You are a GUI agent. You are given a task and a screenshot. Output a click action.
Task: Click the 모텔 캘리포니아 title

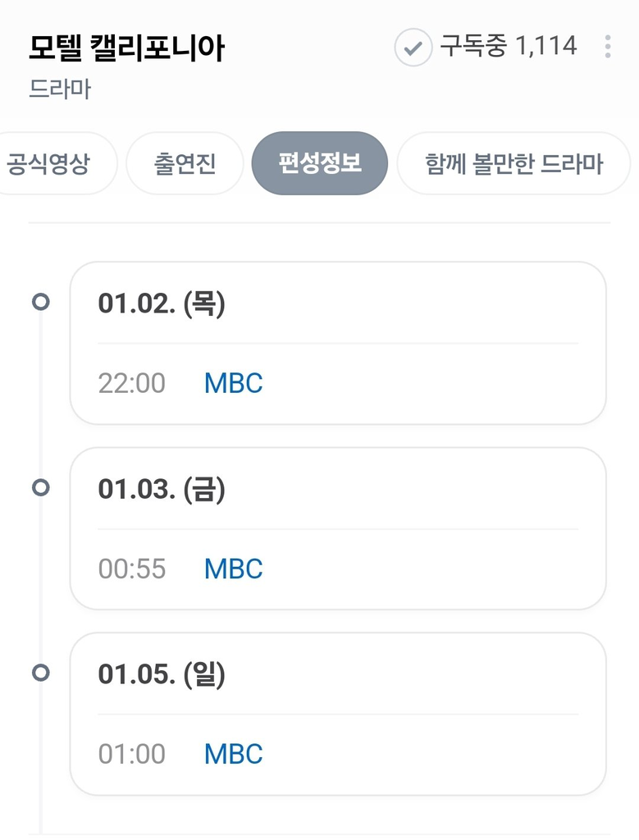(126, 48)
